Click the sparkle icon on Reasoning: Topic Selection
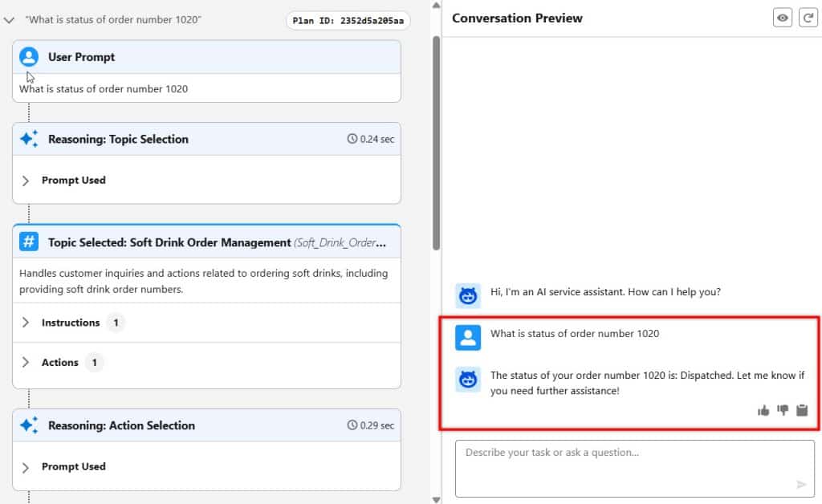This screenshot has width=822, height=504. pos(29,138)
